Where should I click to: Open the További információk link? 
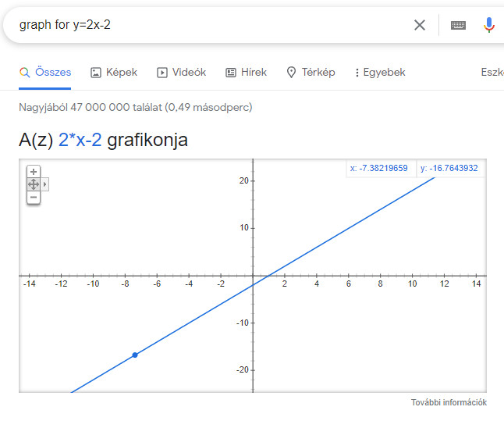click(x=449, y=403)
